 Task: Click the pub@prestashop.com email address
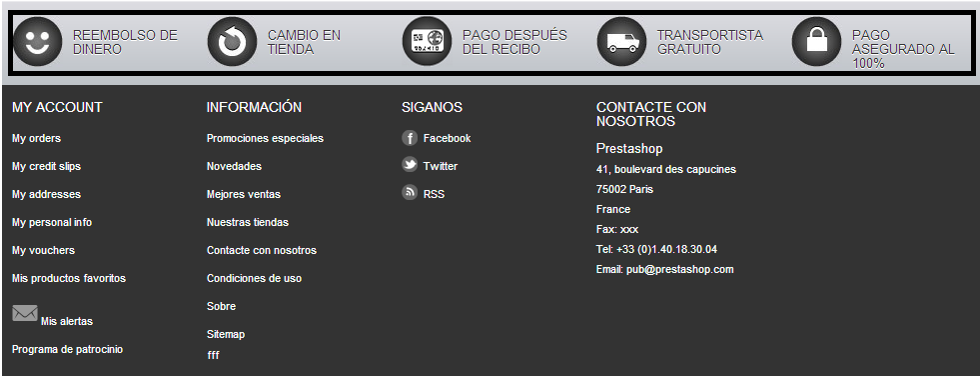pos(680,270)
